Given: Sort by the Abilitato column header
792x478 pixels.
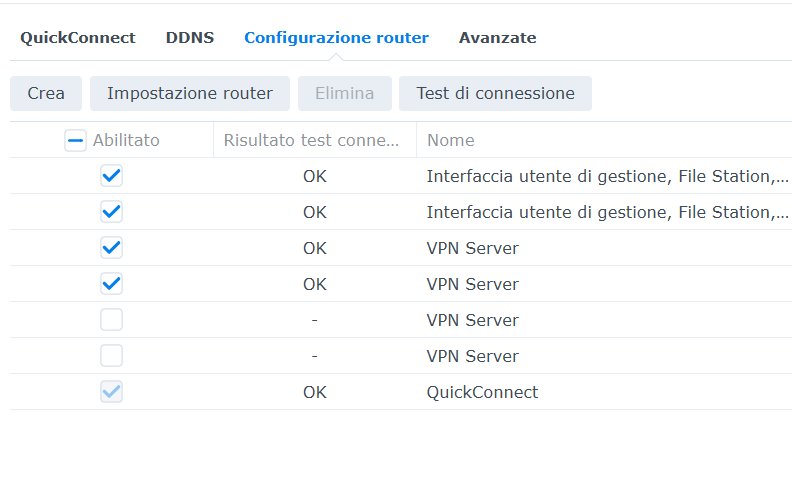Looking at the screenshot, I should [127, 141].
